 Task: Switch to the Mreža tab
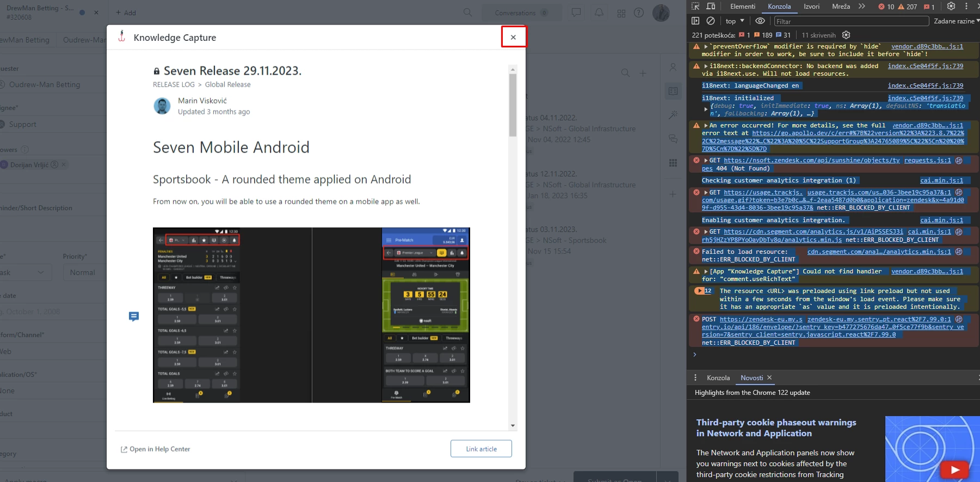(x=841, y=7)
